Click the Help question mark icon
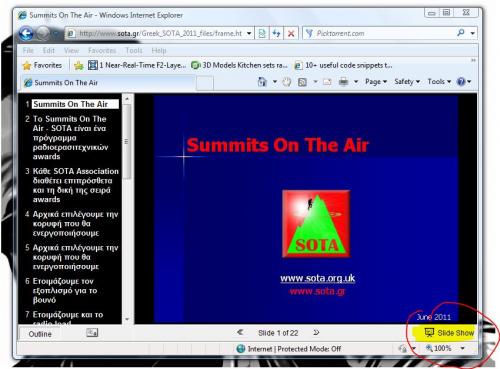Screen dimensions: 500x369 (x=461, y=82)
